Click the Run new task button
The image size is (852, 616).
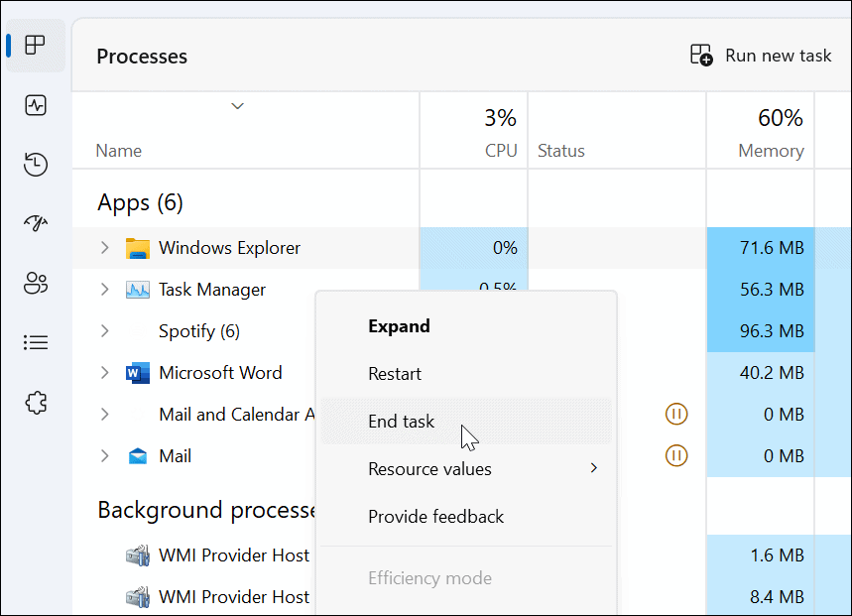762,56
